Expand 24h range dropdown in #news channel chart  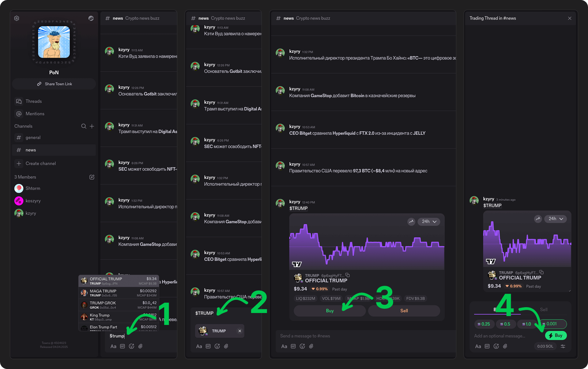click(429, 222)
